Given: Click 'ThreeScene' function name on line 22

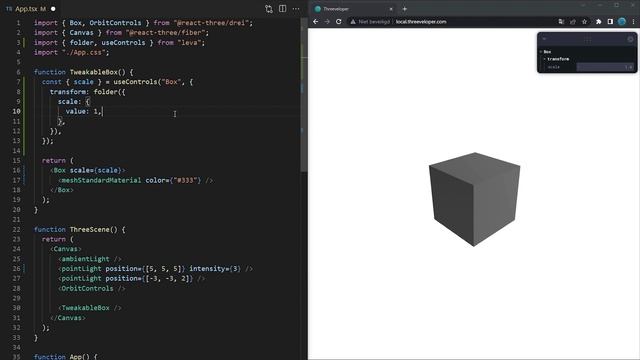Looking at the screenshot, I should tap(89, 229).
